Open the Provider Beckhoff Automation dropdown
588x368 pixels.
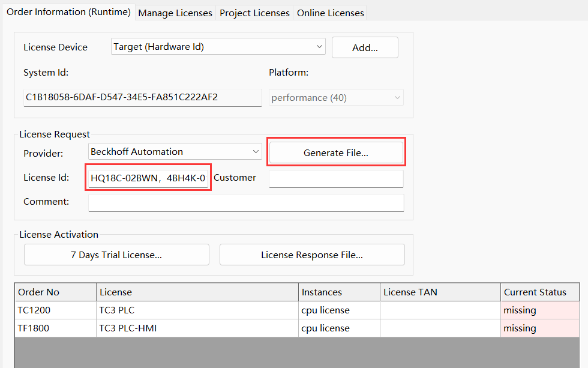(x=175, y=151)
